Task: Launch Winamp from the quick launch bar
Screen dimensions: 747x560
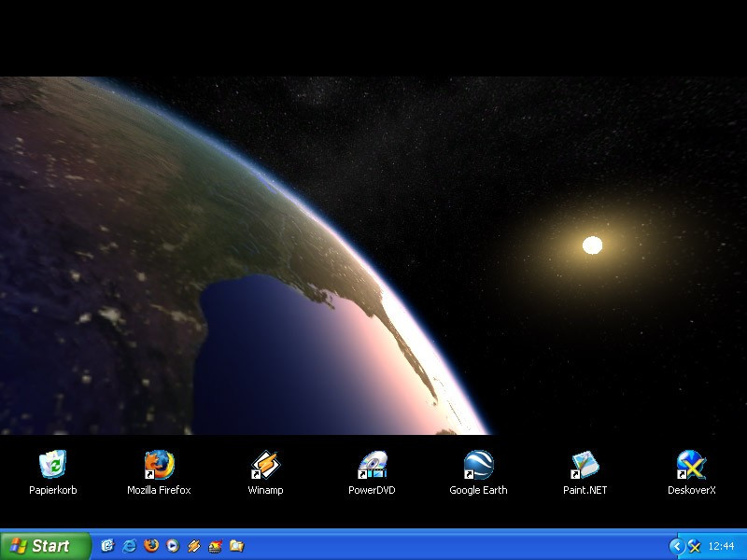Action: [194, 546]
